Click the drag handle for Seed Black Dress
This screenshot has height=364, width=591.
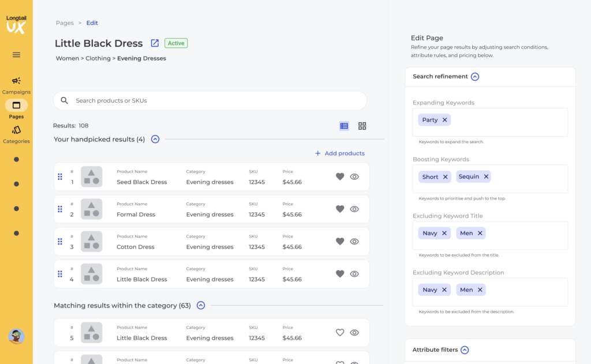[x=60, y=177]
